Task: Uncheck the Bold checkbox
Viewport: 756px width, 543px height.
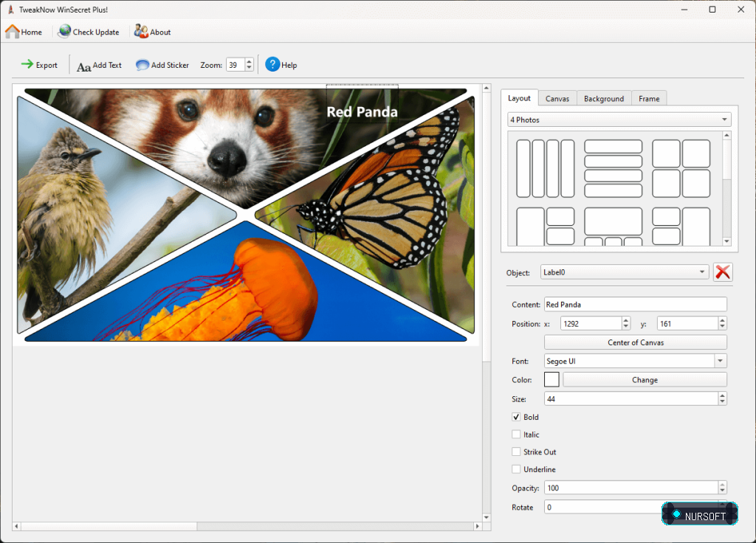Action: [x=516, y=417]
